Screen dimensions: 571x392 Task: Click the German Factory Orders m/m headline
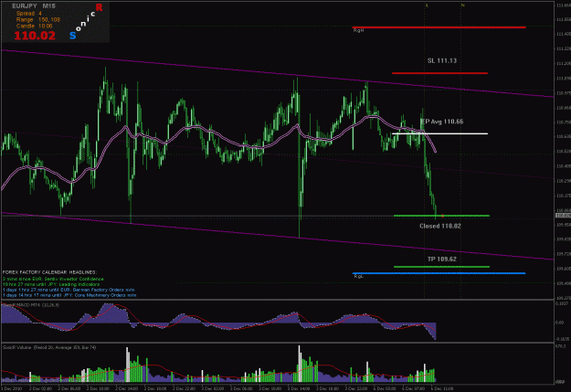coord(69,290)
